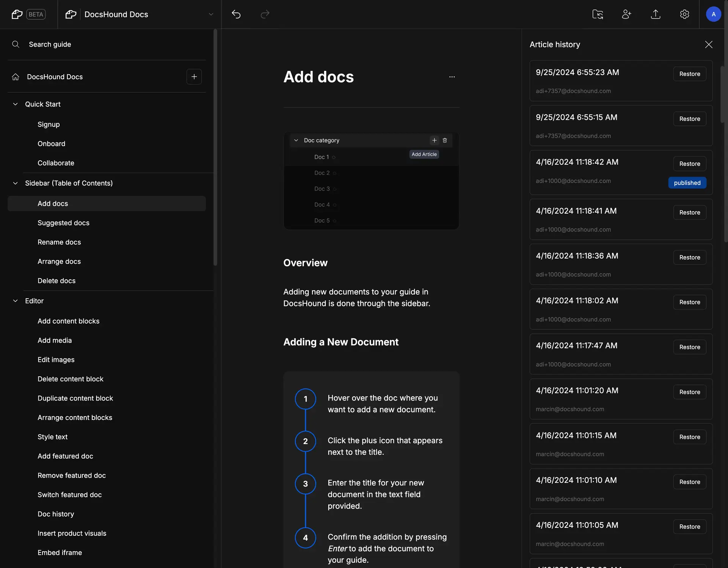The width and height of the screenshot is (728, 568).
Task: Open the folder manager icon in toolbar
Action: [x=598, y=14]
